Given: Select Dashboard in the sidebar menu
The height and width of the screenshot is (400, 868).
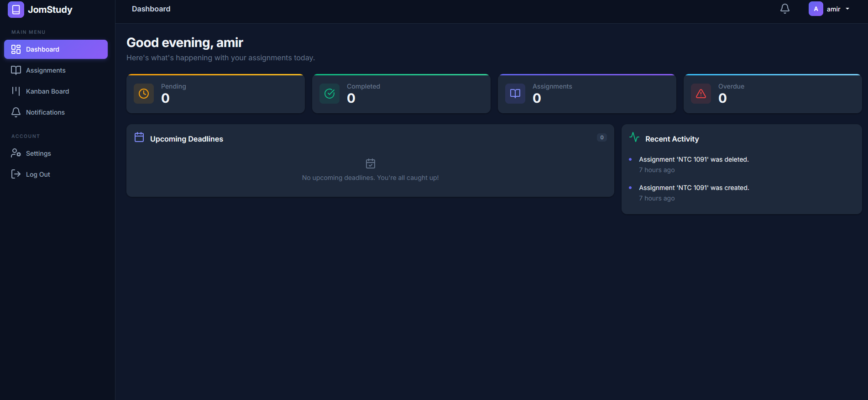Looking at the screenshot, I should pyautogui.click(x=56, y=49).
